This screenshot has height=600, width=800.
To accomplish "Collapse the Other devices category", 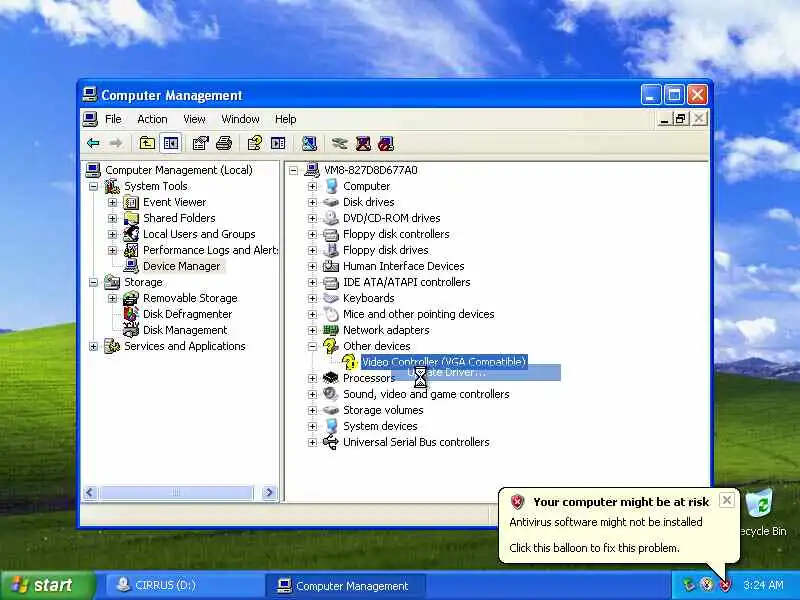I will coord(312,346).
